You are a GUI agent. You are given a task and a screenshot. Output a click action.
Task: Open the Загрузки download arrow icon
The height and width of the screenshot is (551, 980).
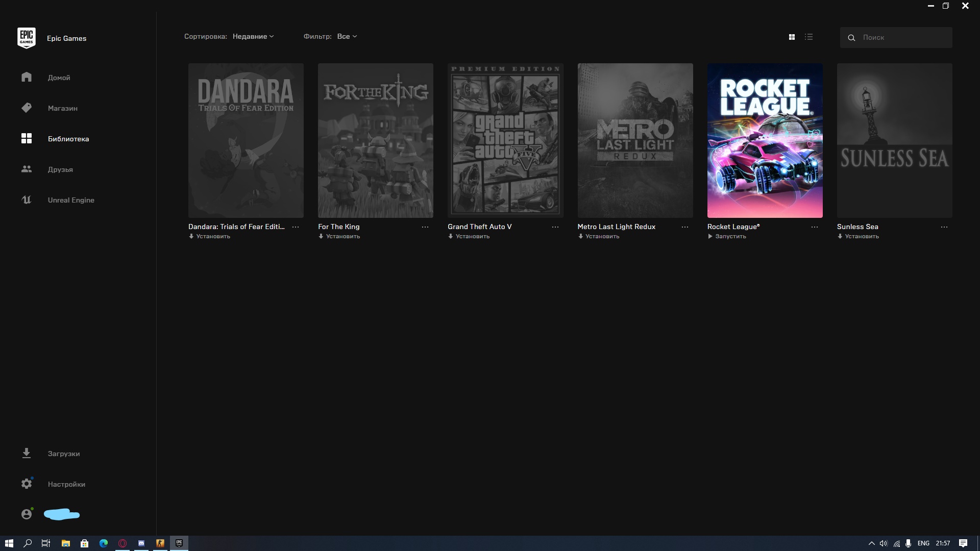(x=27, y=453)
